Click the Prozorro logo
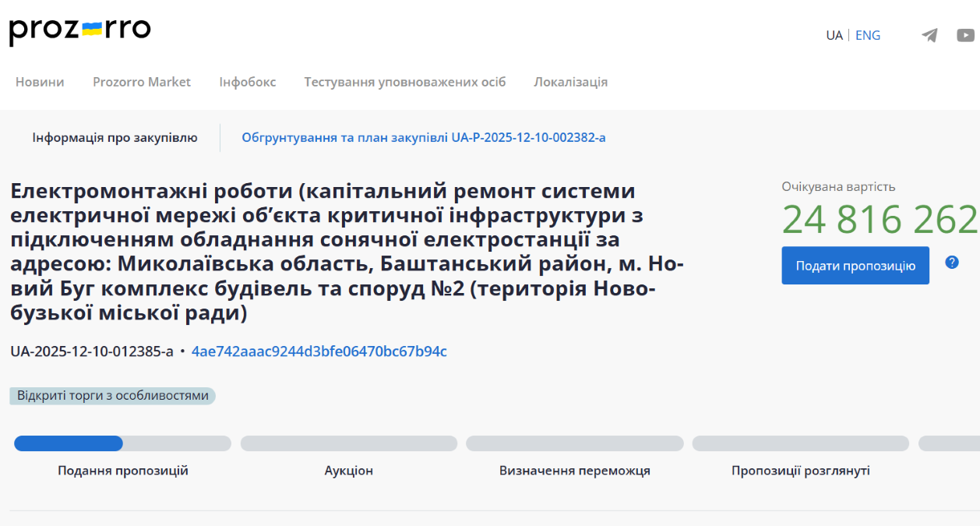This screenshot has width=980, height=526. click(x=79, y=30)
